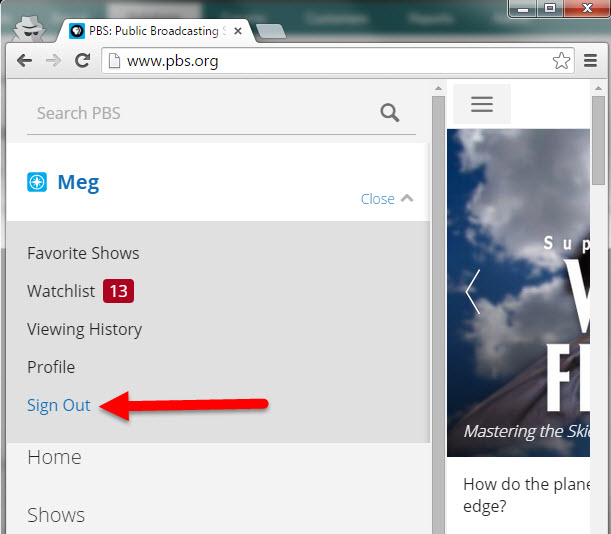Click the PBS search magnifier icon

390,113
